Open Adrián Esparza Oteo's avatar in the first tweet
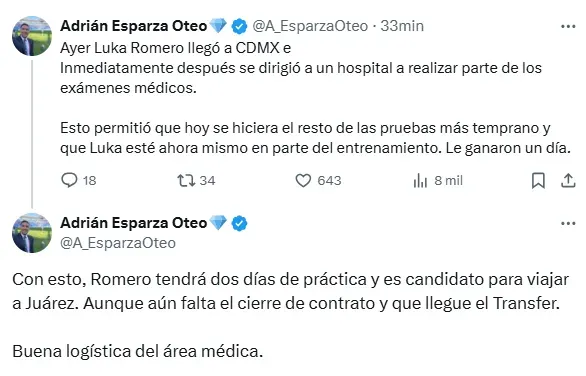586x376 pixels. pyautogui.click(x=32, y=36)
